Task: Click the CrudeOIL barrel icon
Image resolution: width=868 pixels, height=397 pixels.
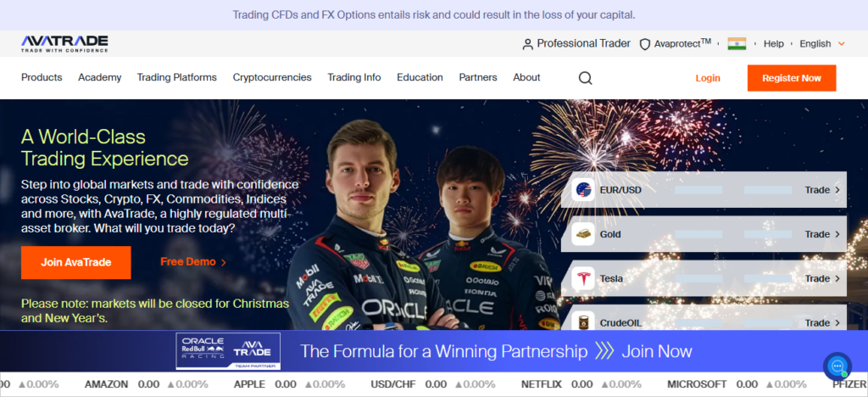Action: coord(583,322)
